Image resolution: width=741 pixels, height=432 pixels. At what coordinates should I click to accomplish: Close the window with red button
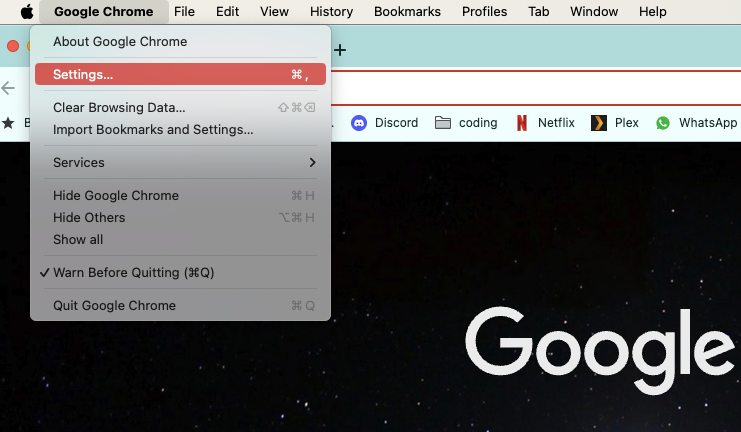(13, 46)
